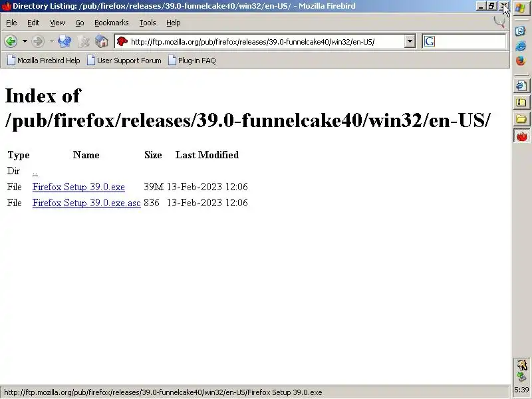Click the Last Modified column header
Image resolution: width=532 pixels, height=399 pixels.
[x=207, y=155]
